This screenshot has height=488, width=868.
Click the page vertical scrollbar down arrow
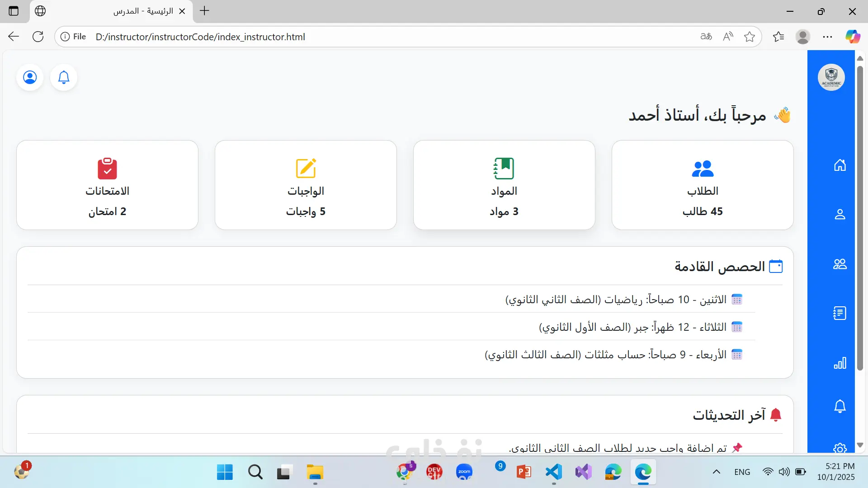860,445
